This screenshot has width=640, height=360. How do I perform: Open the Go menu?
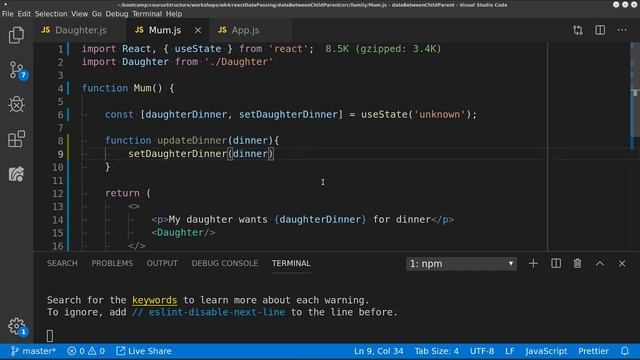point(97,14)
